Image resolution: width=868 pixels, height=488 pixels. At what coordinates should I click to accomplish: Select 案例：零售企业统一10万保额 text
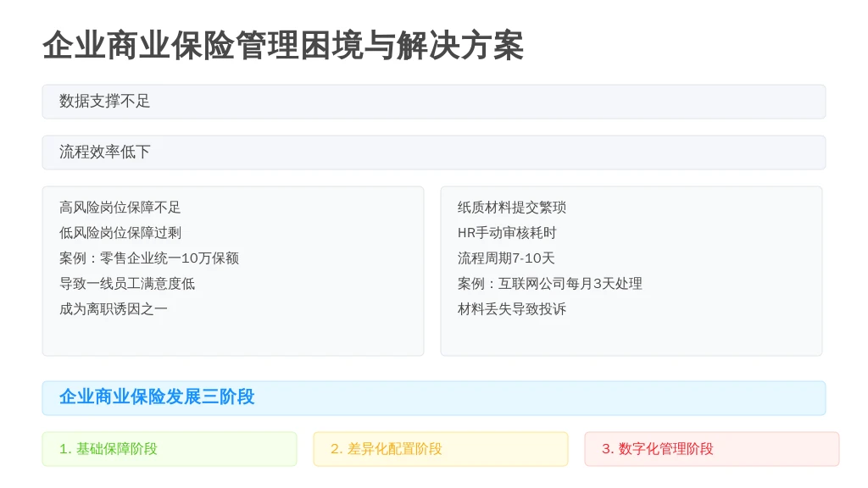point(149,258)
